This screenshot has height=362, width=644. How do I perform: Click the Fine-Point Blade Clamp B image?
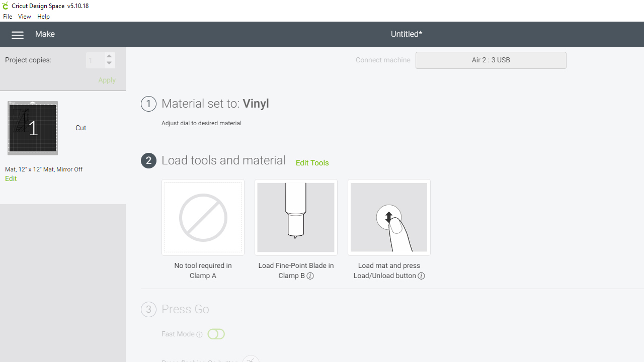296,217
